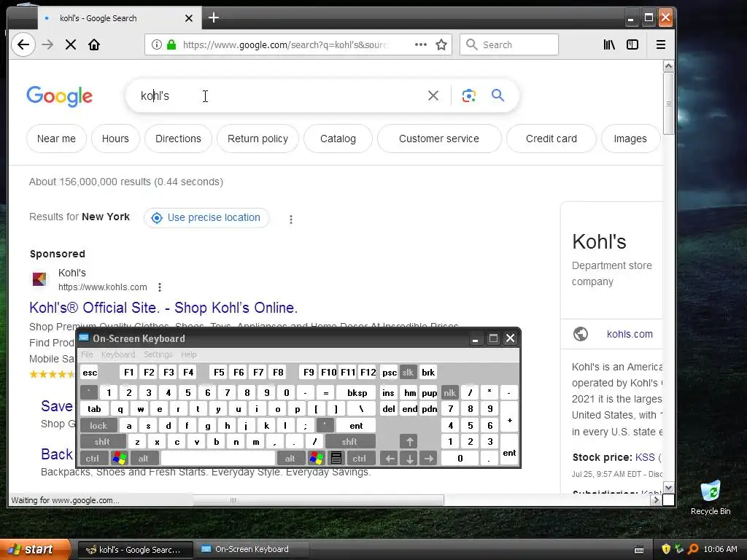This screenshot has height=560, width=747.
Task: Click Use precise location button
Action: point(206,217)
